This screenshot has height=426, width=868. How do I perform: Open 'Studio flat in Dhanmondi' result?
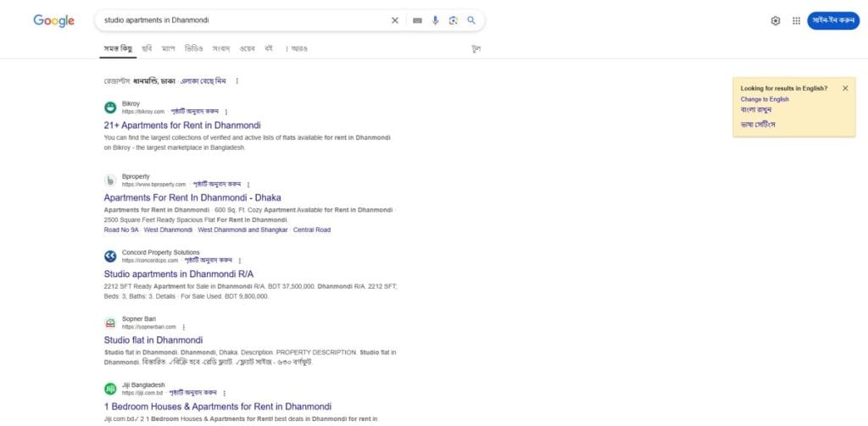pos(153,340)
